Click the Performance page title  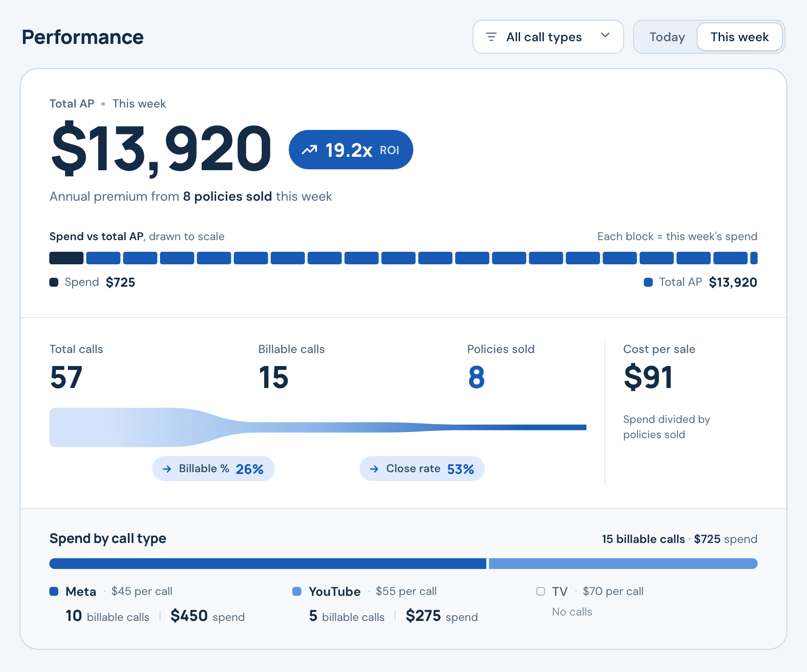point(83,37)
